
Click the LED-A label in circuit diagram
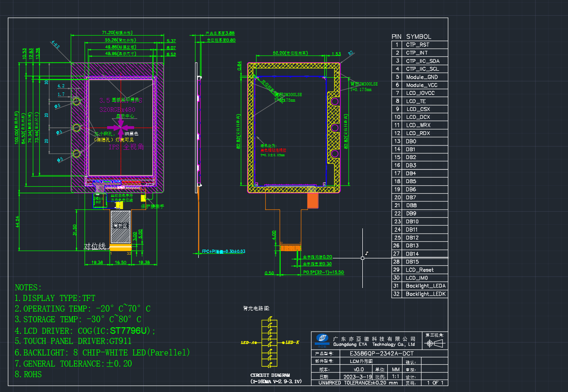[x=248, y=343]
